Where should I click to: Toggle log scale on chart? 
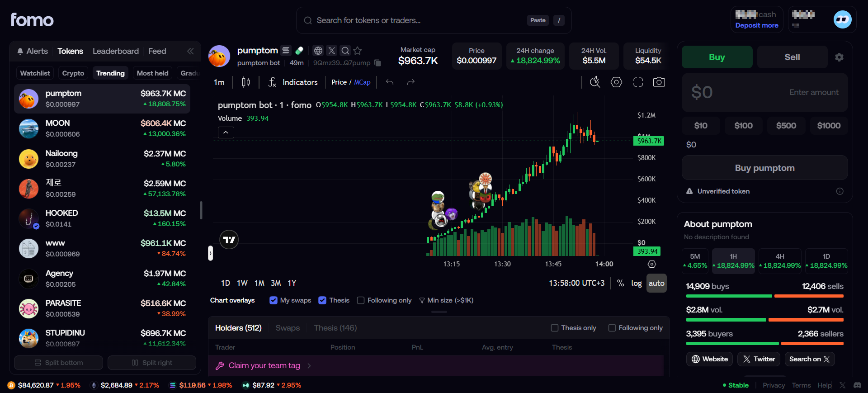point(637,283)
